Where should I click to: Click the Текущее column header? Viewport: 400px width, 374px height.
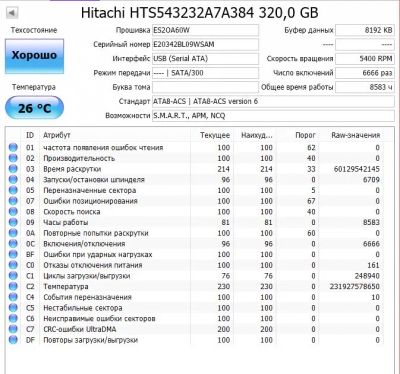point(215,135)
